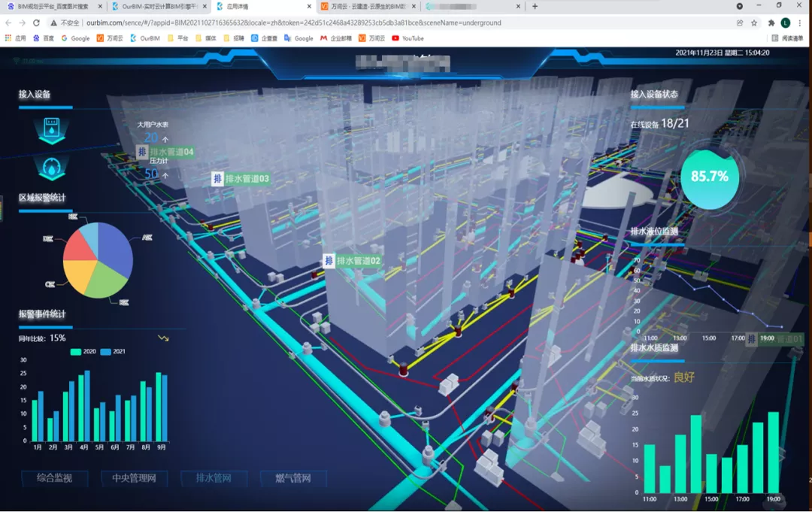The height and width of the screenshot is (512, 812).
Task: Select the 排水管道02 pipeline marker
Action: coord(353,260)
